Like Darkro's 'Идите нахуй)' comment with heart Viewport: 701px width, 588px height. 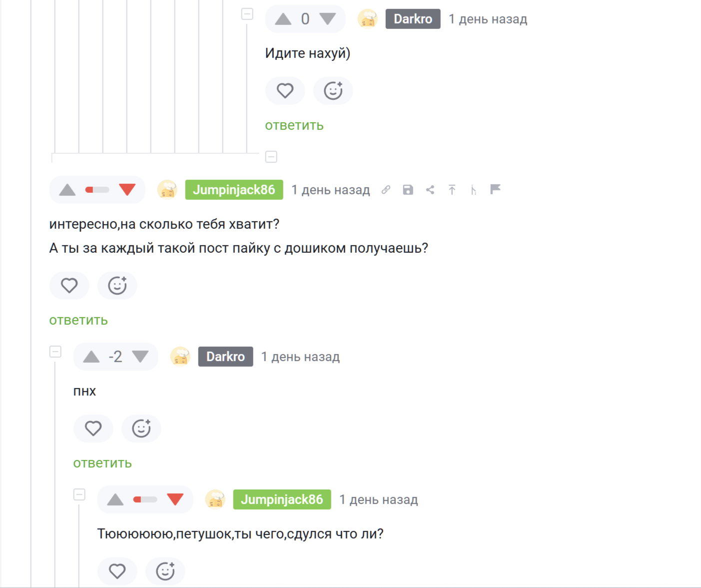coord(285,91)
